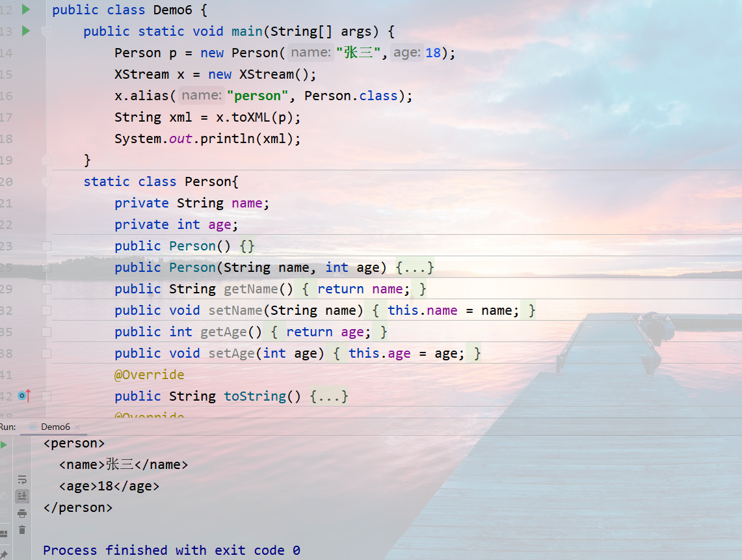742x560 pixels.
Task: Collapse the static class Person fold marker
Action: pyautogui.click(x=46, y=181)
